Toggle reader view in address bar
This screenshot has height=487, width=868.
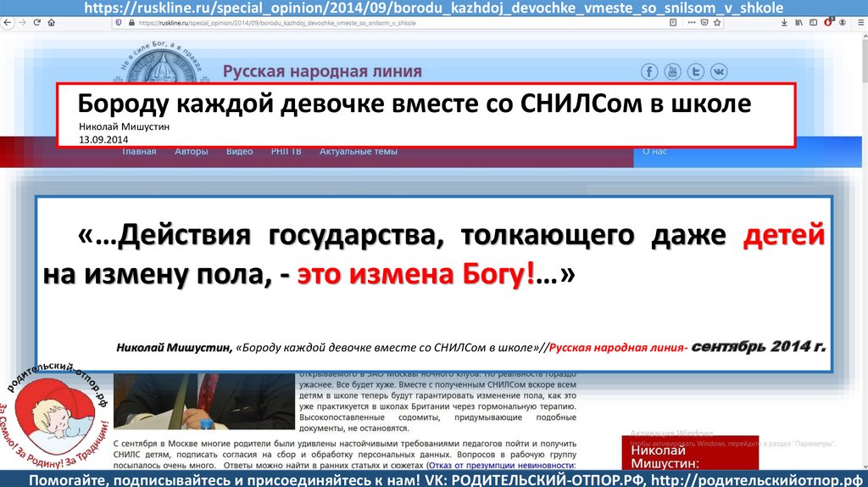point(673,23)
